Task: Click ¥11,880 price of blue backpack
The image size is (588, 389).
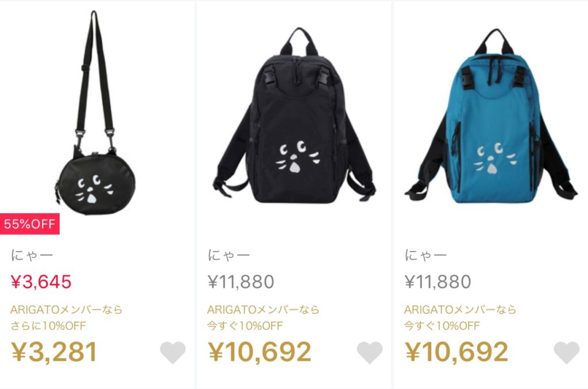Action: [x=438, y=282]
